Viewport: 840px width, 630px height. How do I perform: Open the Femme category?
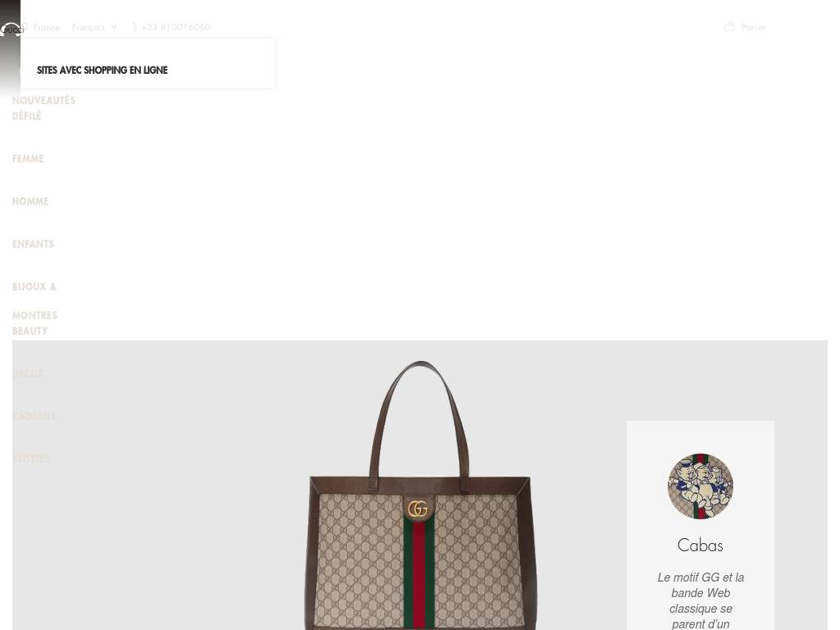[28, 158]
